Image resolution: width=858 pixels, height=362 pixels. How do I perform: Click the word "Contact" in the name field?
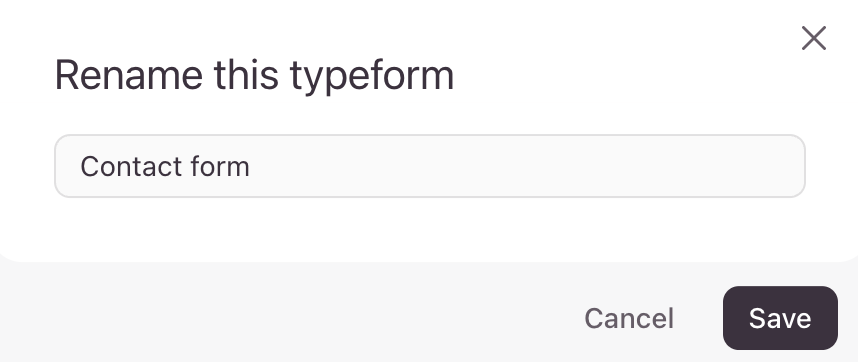(x=131, y=166)
